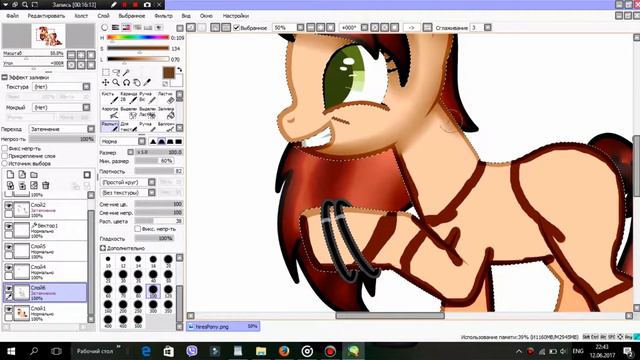
Task: Open the Текстура dropdown
Action: (86, 87)
